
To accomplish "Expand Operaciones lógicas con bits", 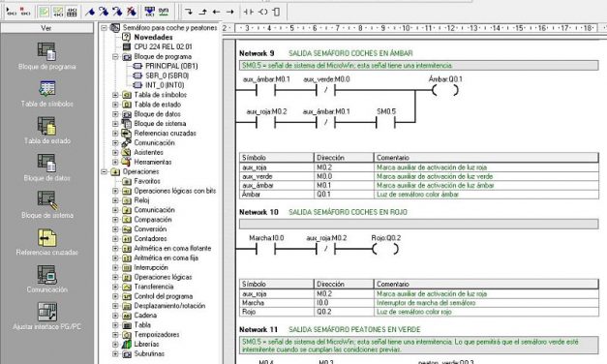I will (115, 191).
